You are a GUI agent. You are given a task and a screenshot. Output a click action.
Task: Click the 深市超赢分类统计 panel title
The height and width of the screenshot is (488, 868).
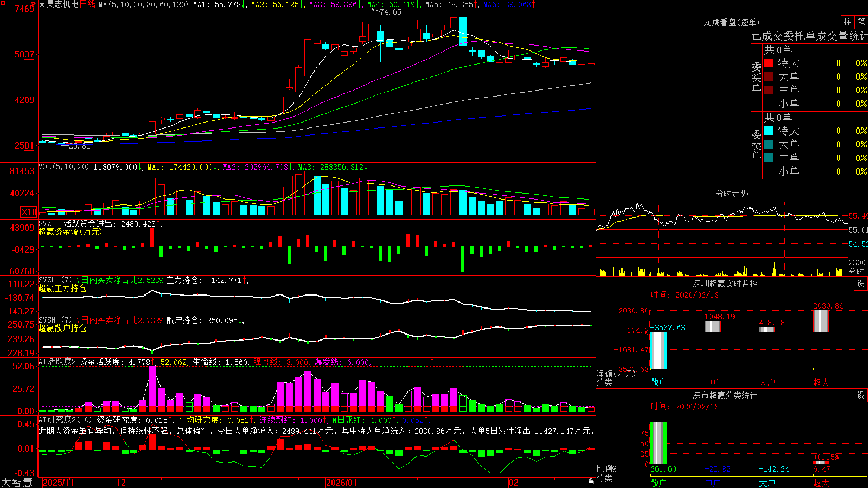pos(725,395)
